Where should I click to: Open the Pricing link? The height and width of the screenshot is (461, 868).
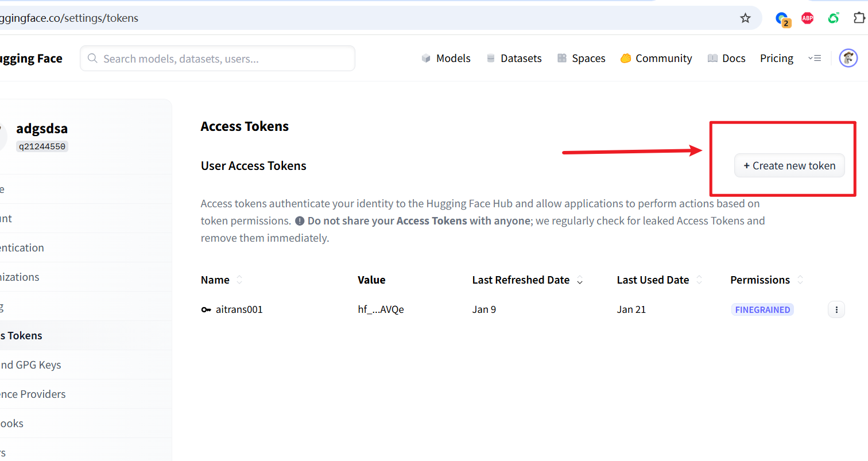click(x=776, y=58)
